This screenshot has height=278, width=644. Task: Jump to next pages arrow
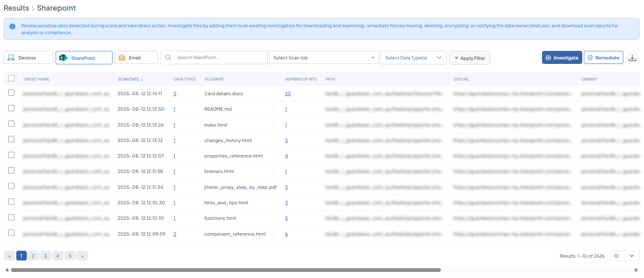click(x=82, y=256)
